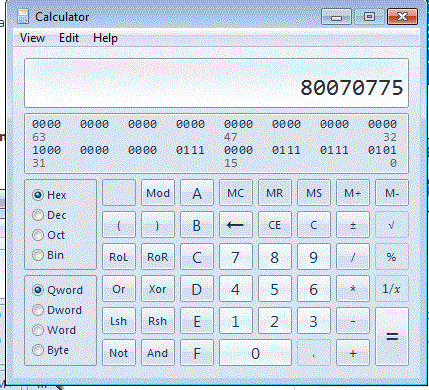Click the number 0 key
429x390 pixels.
click(x=255, y=353)
